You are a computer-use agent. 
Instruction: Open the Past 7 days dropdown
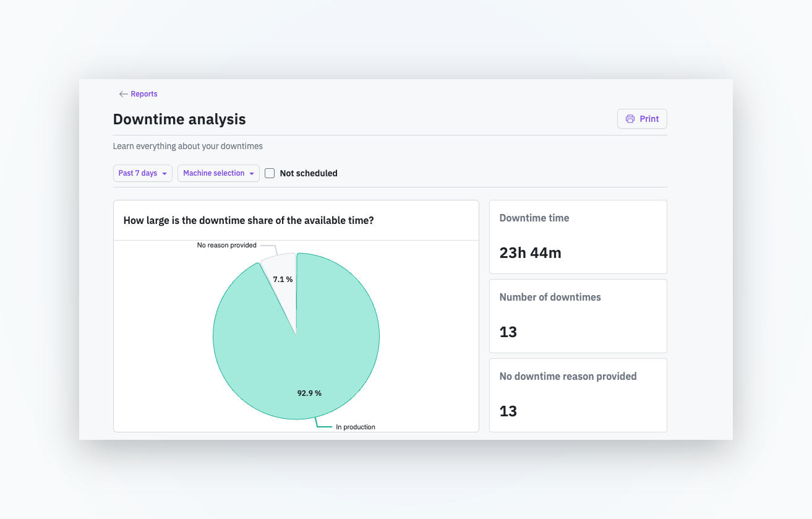(143, 173)
